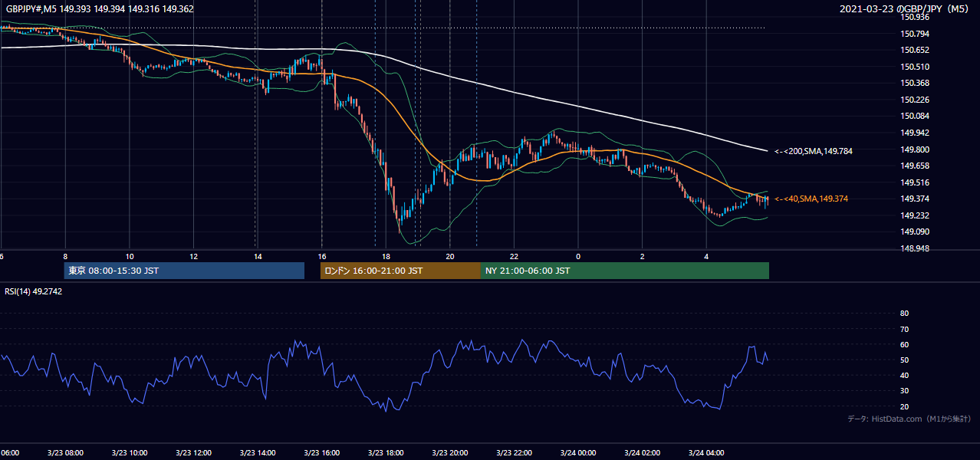Click the hour 16 tick under price chart
980x460 pixels.
pos(322,257)
